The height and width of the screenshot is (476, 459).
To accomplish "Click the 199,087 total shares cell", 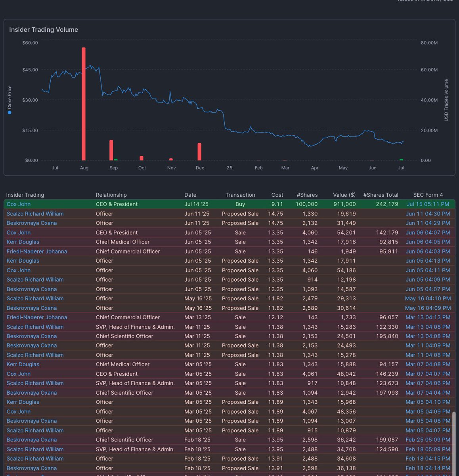I will tap(387, 440).
